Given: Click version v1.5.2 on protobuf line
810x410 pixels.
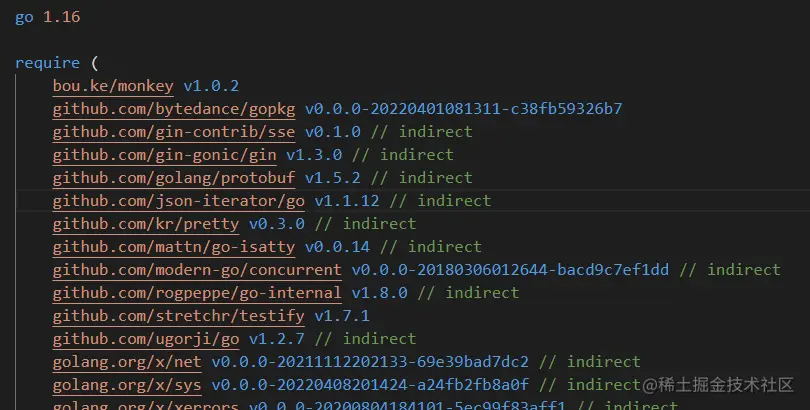Looking at the screenshot, I should [333, 178].
